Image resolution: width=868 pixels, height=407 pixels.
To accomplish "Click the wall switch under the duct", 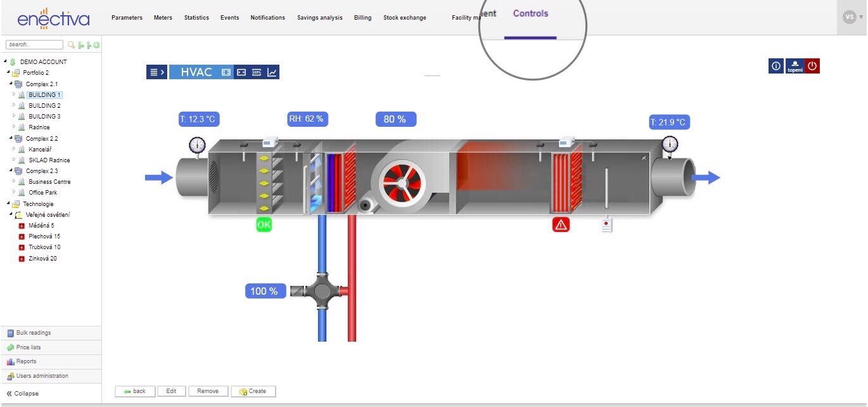I will click(606, 225).
